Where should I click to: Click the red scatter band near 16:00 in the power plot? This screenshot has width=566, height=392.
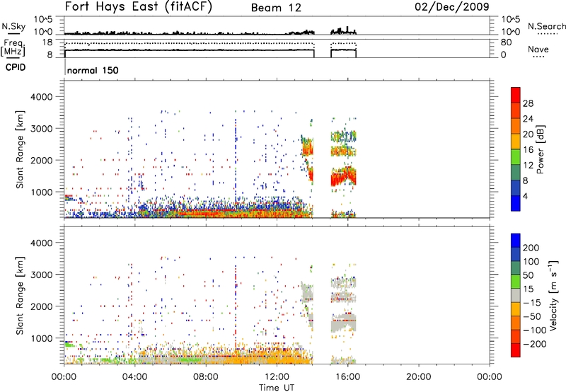[x=343, y=177]
